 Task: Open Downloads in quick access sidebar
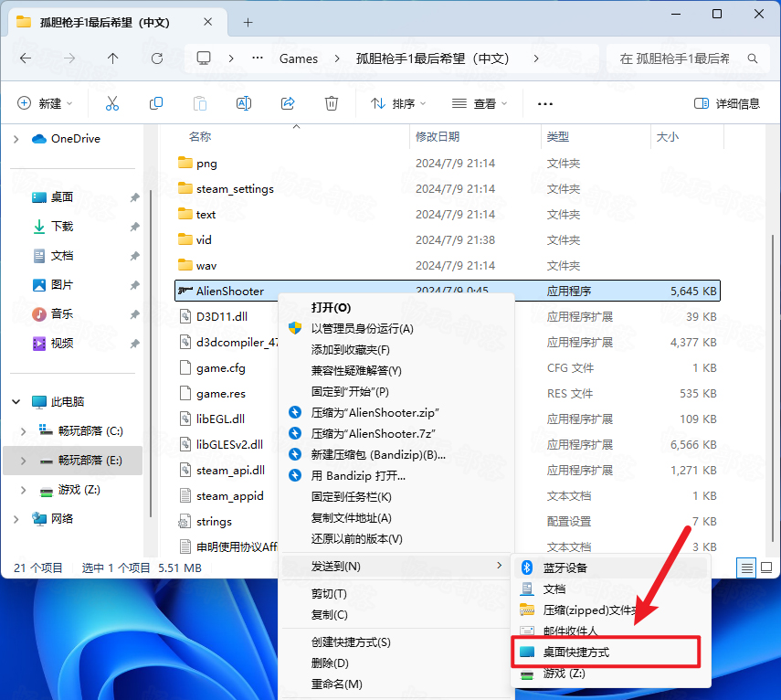[x=62, y=227]
